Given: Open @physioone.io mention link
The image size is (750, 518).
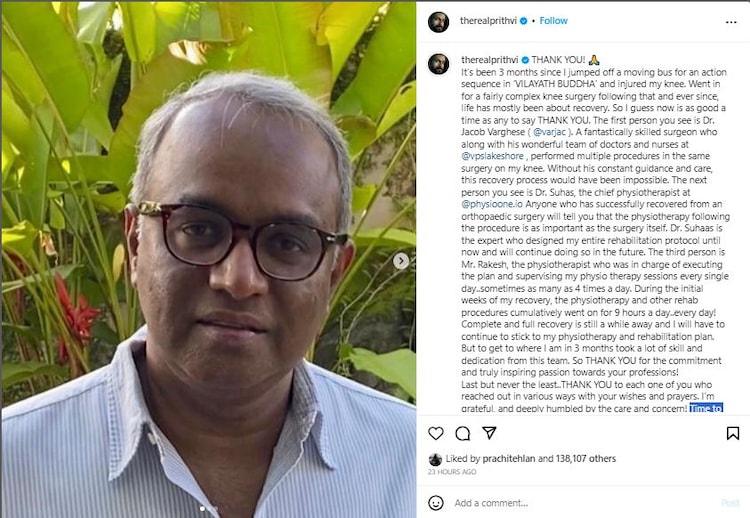Looking at the screenshot, I should coord(492,204).
